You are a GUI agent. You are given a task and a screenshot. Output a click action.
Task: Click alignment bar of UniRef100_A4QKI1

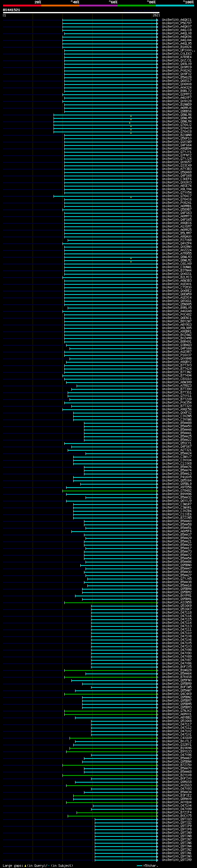coord(110,20)
